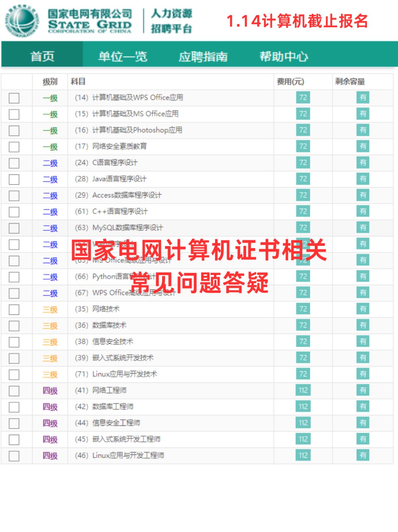Tick the (67) WPS Office高级应用 checkbox
Screen dimensions: 398x532
tap(14, 293)
